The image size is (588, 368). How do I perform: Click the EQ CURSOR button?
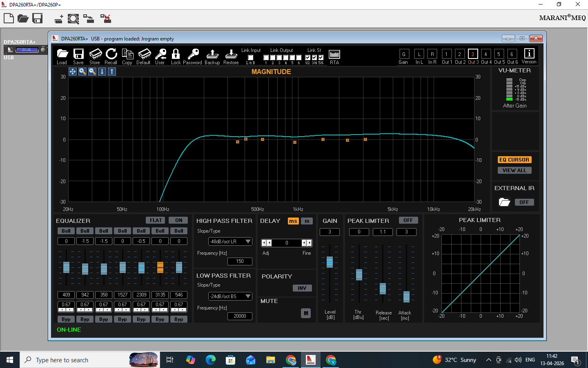514,160
